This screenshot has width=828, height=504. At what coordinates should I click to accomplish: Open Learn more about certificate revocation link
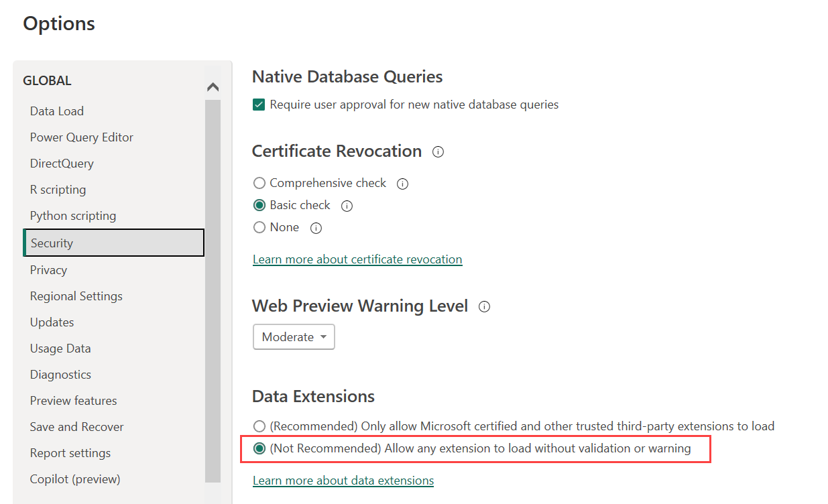[x=357, y=259]
